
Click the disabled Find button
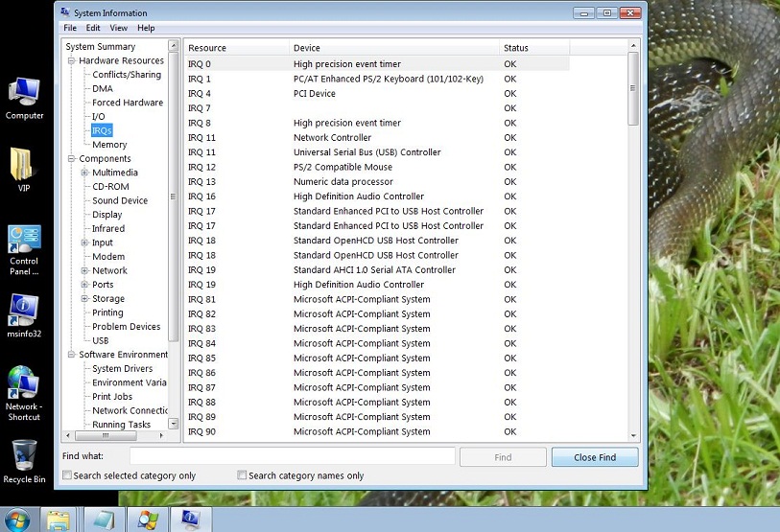503,457
